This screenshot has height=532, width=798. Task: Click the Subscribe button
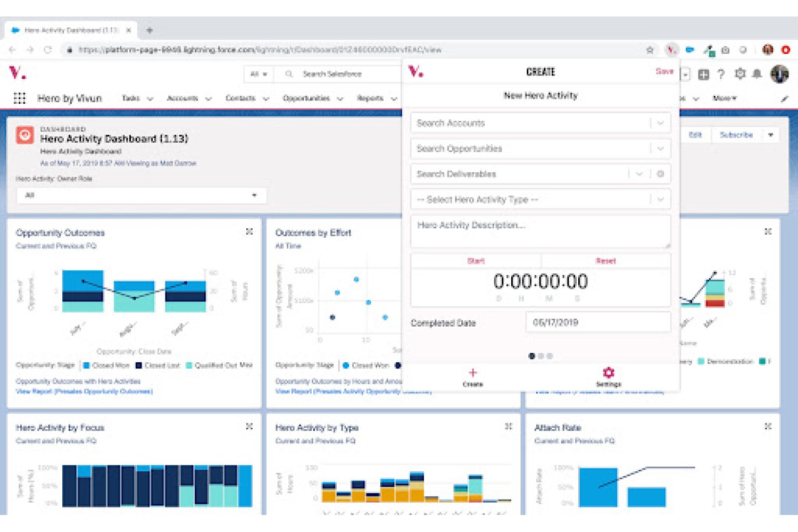736,135
